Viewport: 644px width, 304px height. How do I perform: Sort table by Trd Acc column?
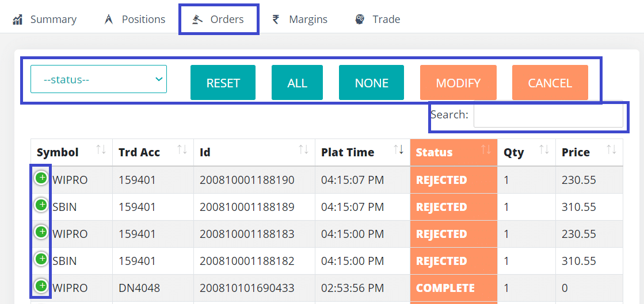(153, 152)
